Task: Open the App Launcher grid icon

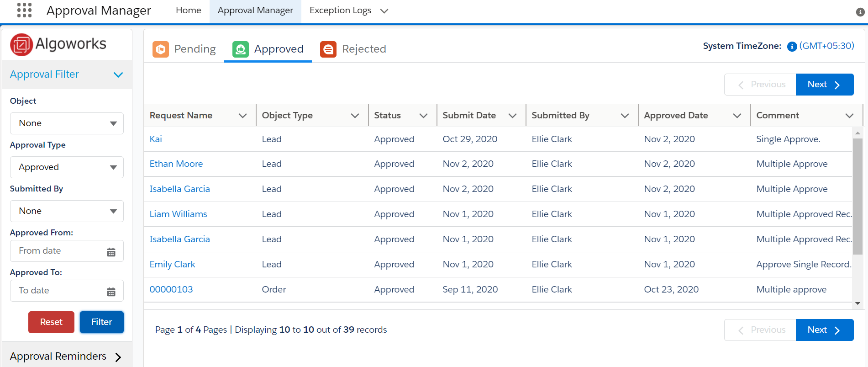Action: point(24,10)
